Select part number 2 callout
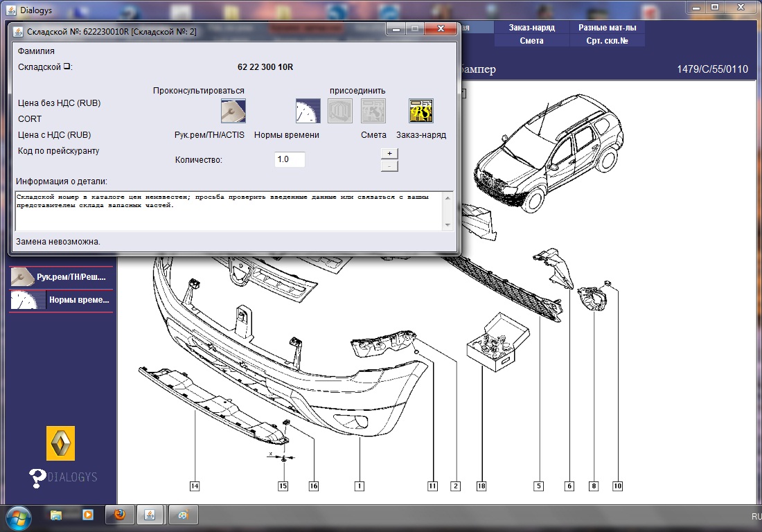Screen dimensions: 762x532 point(455,486)
